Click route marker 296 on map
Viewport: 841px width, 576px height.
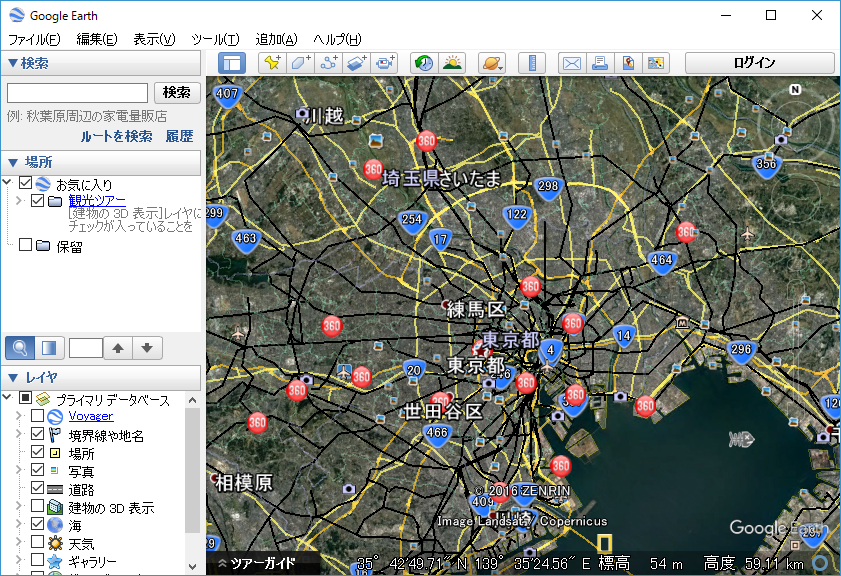(x=741, y=351)
